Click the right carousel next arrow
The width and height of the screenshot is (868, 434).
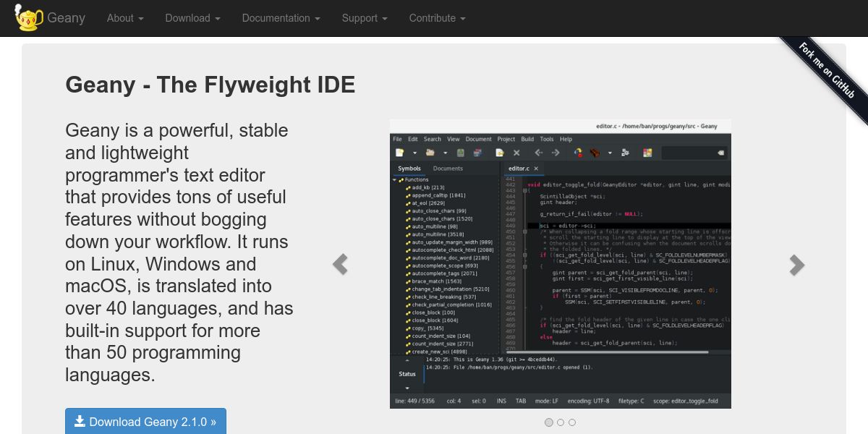tap(796, 265)
